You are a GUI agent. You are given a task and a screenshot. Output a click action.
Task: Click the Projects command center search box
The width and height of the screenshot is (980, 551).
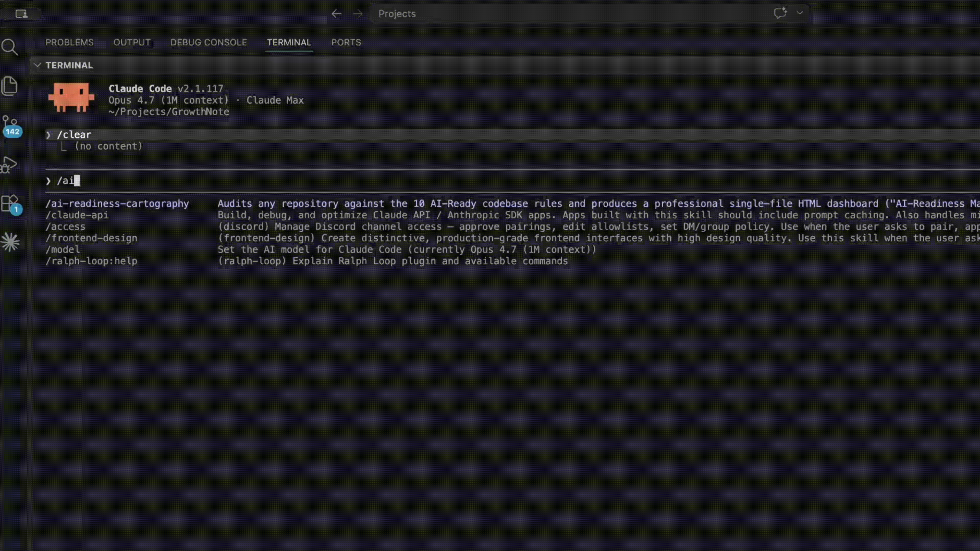coord(589,14)
